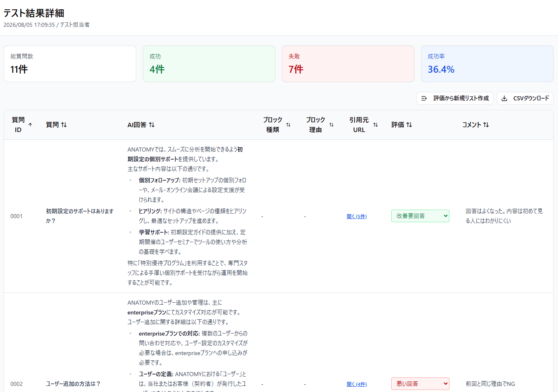Click the ブロック種類 column header text
This screenshot has height=392, width=558.
[x=272, y=125]
